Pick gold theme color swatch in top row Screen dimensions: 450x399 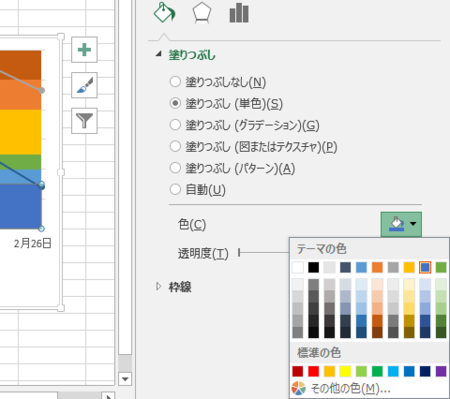[x=409, y=267]
